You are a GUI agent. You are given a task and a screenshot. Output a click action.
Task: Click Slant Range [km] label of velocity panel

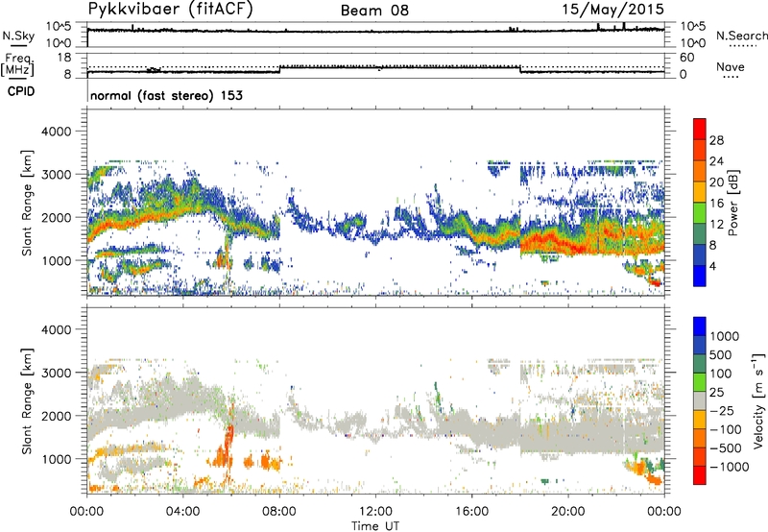pos(27,401)
